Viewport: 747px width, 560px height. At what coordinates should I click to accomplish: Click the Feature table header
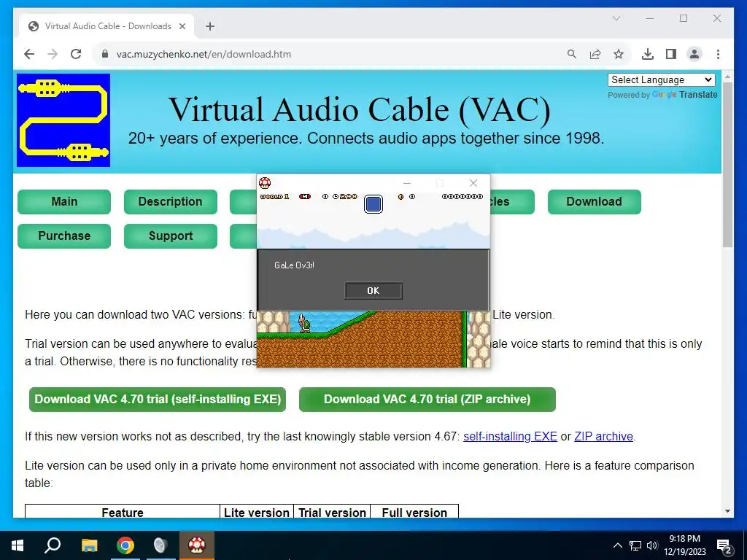pyautogui.click(x=123, y=513)
